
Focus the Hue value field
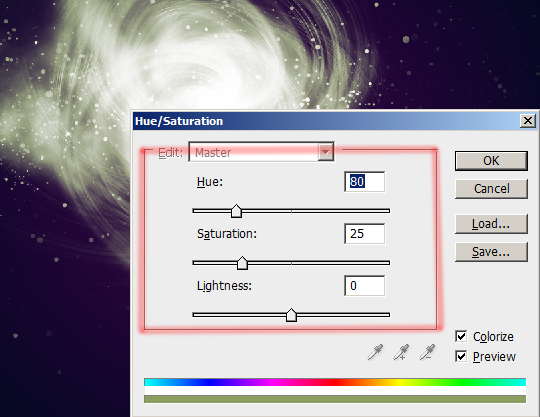(x=364, y=181)
